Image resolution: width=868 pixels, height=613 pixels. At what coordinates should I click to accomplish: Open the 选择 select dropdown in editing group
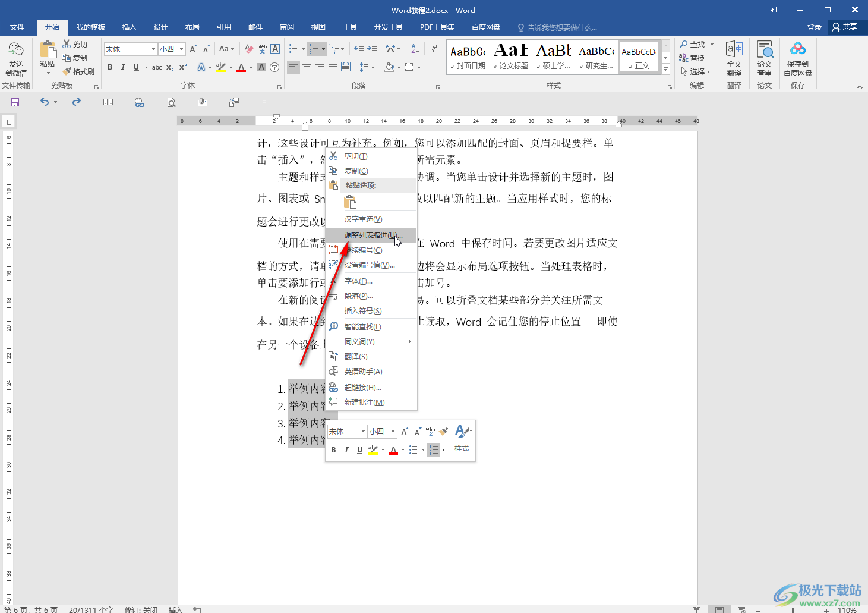696,71
